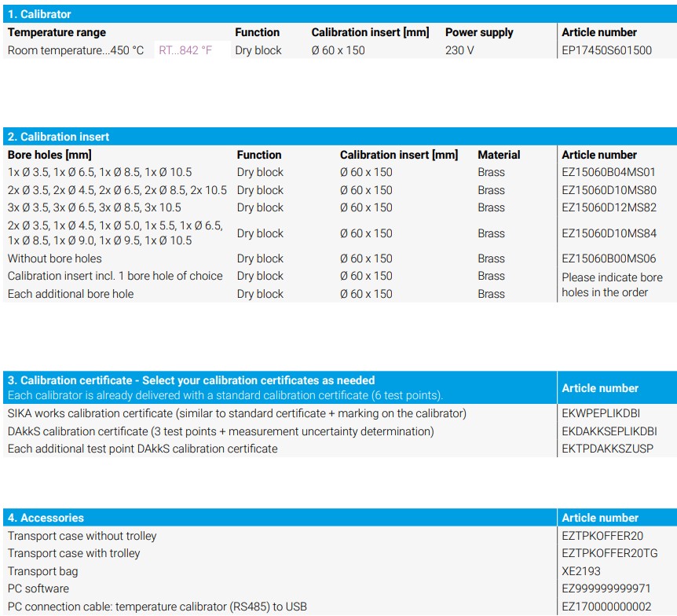Screen dimensions: 677x616
Task: Click the '230 V' power supply value
Action: (459, 50)
